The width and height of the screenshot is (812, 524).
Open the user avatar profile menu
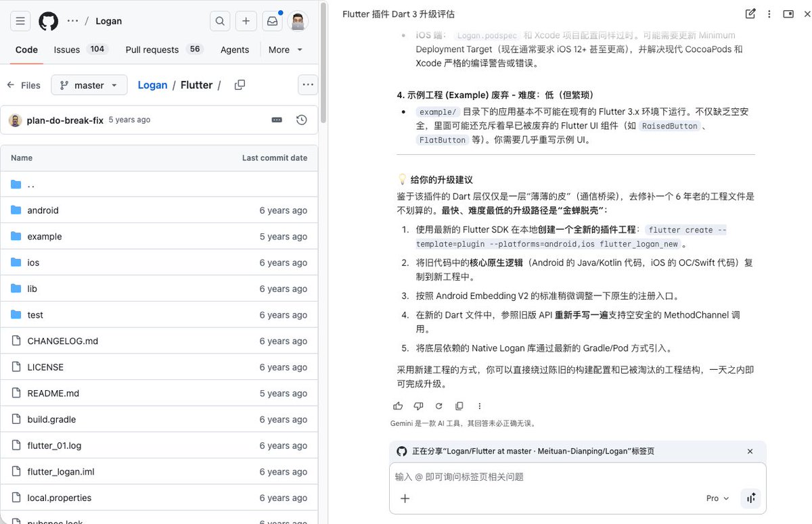tap(298, 21)
